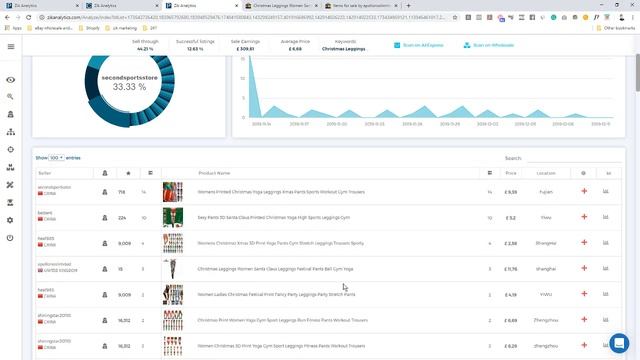Open the Other bookmarks folder

(616, 28)
